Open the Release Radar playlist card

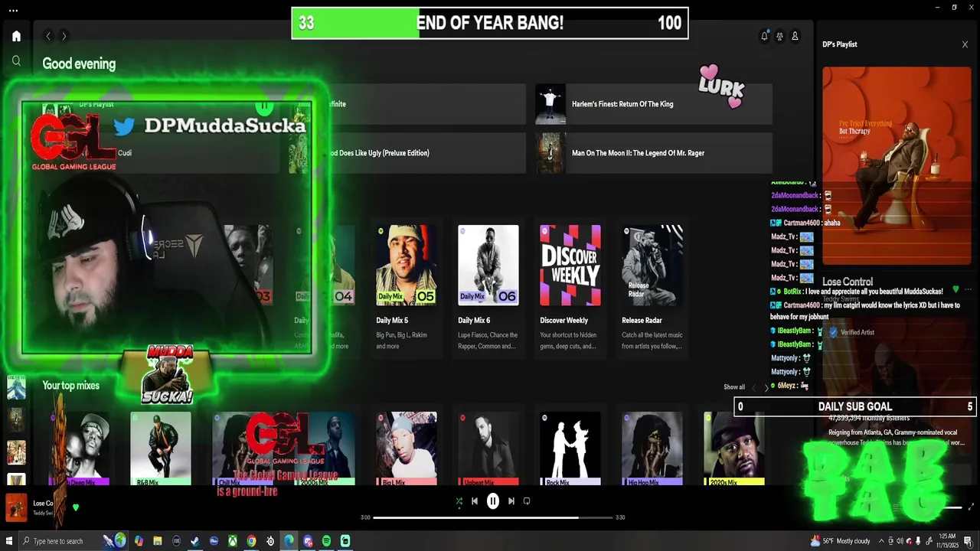point(652,288)
